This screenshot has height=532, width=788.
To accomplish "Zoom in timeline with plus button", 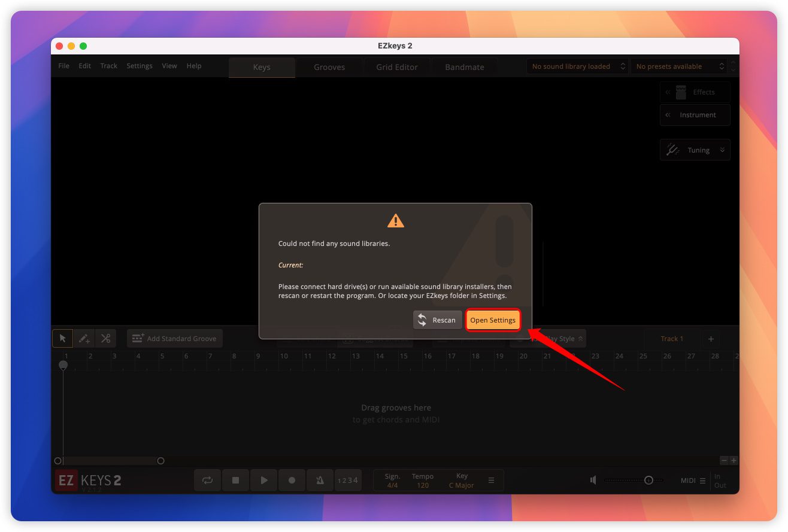I will point(734,461).
